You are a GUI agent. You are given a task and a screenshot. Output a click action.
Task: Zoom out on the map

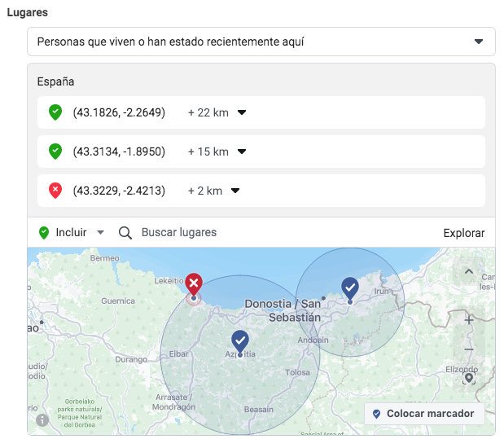click(x=469, y=349)
